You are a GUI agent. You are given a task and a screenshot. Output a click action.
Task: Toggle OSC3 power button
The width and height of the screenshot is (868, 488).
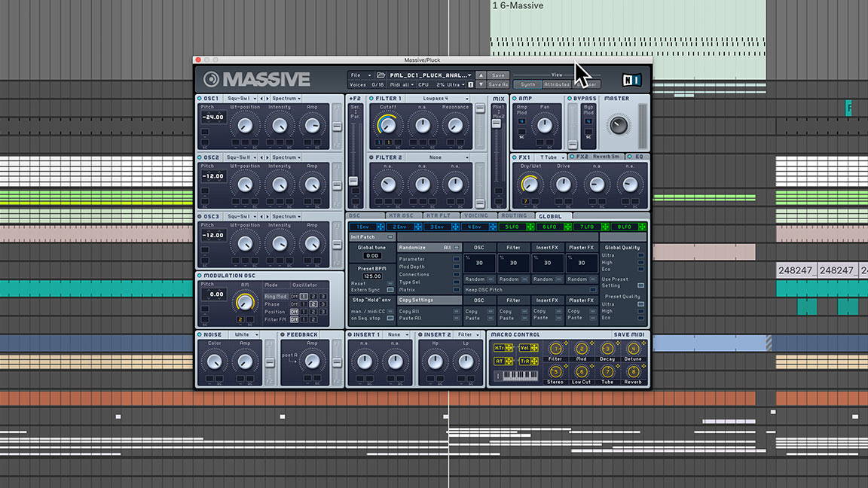pos(199,217)
